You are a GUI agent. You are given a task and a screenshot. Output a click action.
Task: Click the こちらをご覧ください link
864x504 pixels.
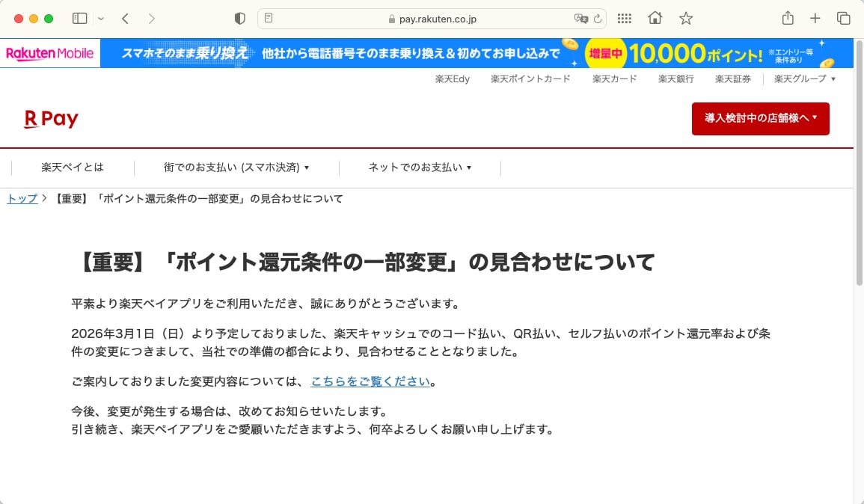pos(370,381)
